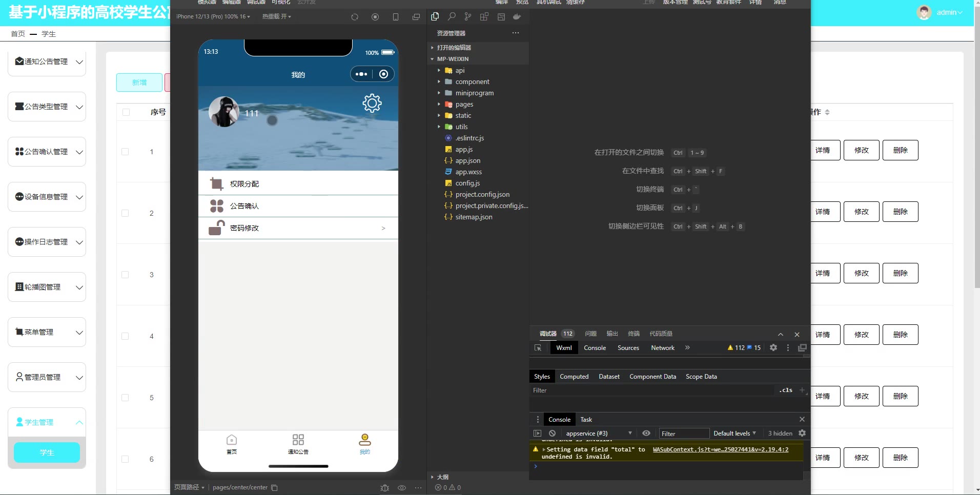The width and height of the screenshot is (980, 495).
Task: Check the row 1 checkbox
Action: [125, 152]
